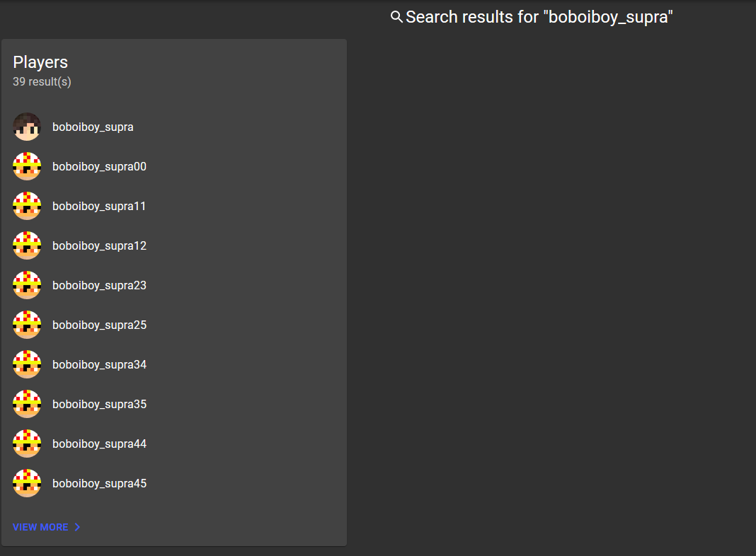The width and height of the screenshot is (756, 556).
Task: Open boboiboy_supra45 player name
Action: (99, 483)
